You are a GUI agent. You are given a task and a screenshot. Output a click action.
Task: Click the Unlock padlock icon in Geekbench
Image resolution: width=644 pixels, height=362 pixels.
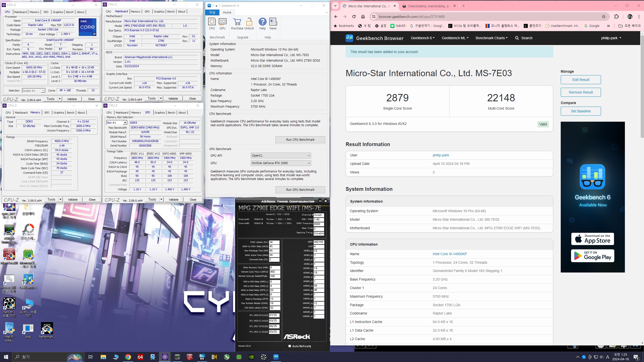(x=249, y=24)
